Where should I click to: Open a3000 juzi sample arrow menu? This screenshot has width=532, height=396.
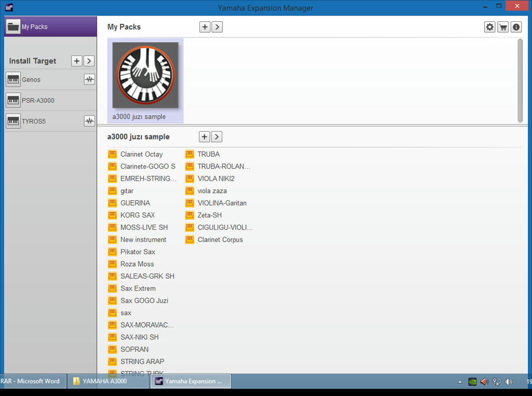[217, 136]
